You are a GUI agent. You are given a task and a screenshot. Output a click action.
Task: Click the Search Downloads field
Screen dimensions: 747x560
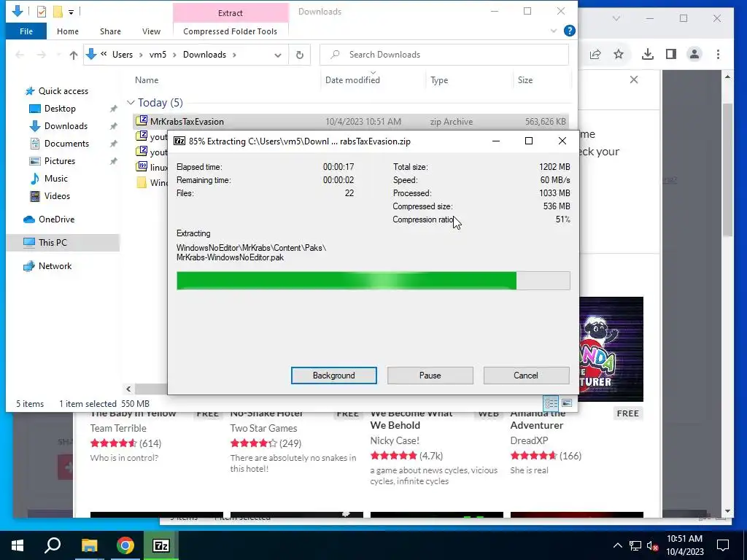(x=444, y=55)
